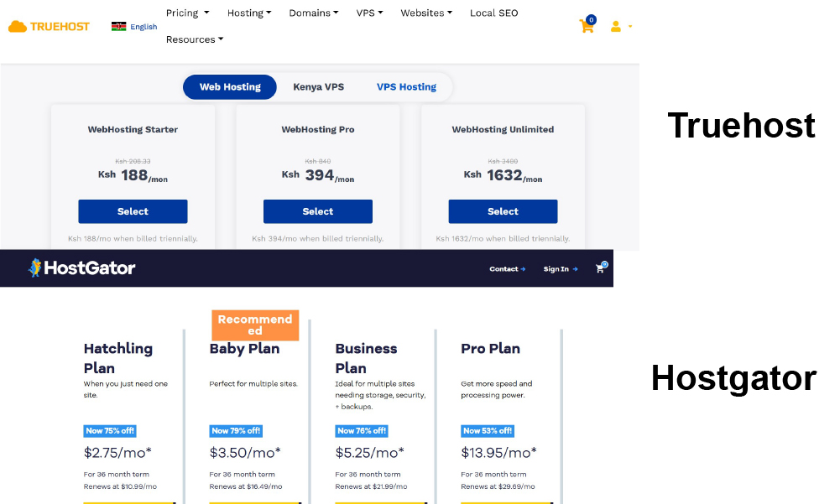Open the Truehost shopping cart
840x504 pixels.
tap(587, 25)
